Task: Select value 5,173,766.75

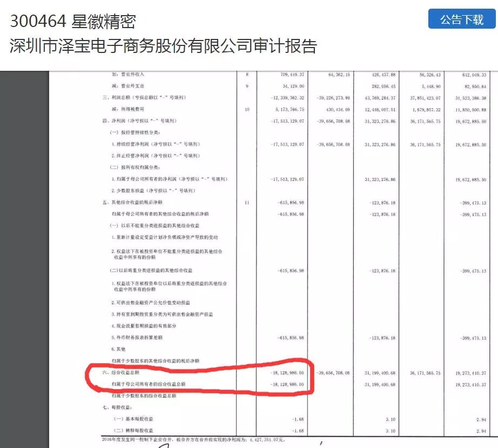Action: 290,109
